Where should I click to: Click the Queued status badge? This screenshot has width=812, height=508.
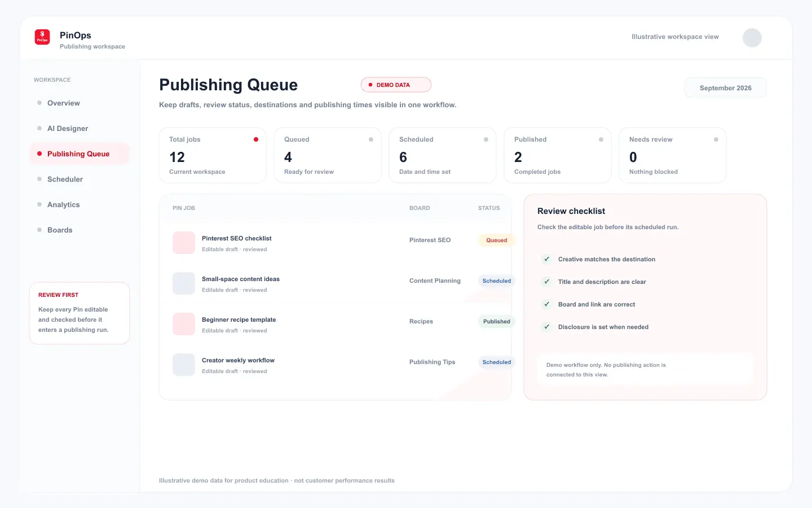(x=497, y=240)
